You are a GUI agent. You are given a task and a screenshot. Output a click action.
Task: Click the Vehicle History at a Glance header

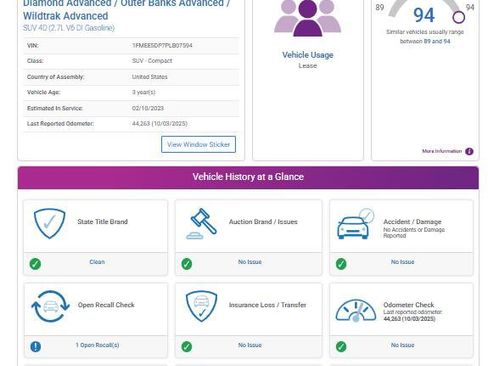point(248,177)
